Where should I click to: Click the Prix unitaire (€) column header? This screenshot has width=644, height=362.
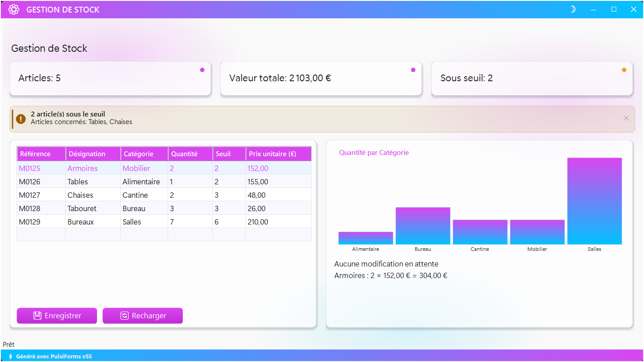pos(279,154)
